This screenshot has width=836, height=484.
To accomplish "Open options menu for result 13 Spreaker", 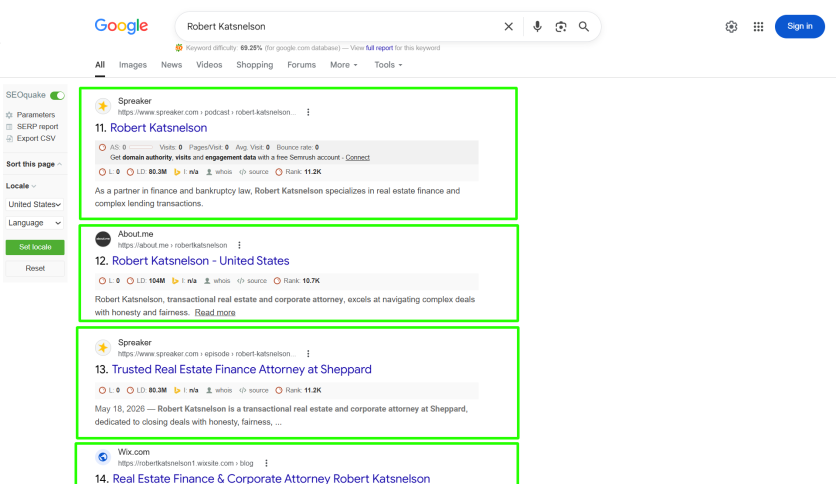I will click(308, 354).
